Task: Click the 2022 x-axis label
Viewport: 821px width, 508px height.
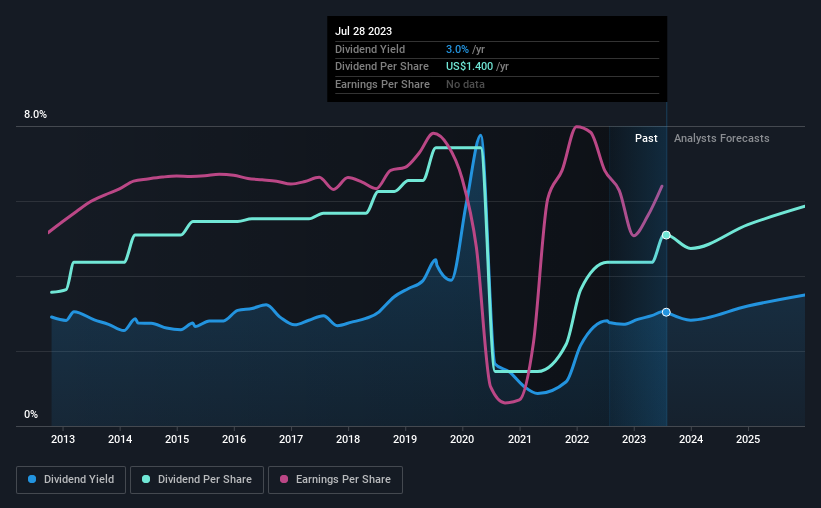Action: 577,439
